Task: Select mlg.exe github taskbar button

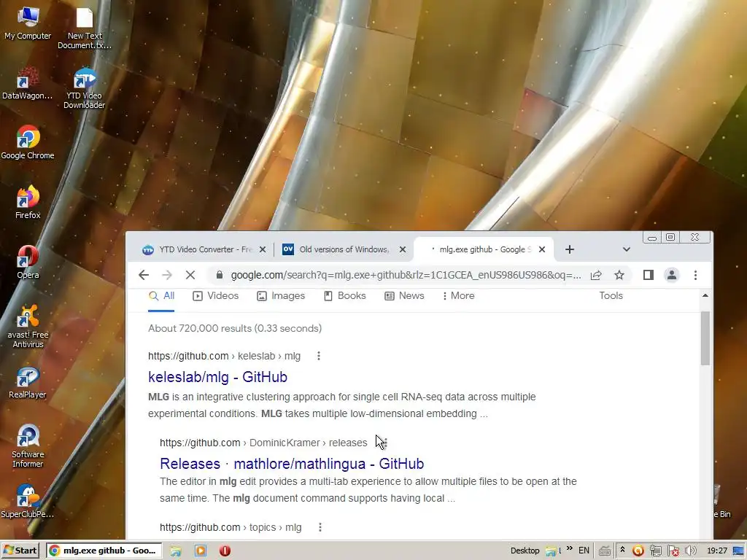Action: point(104,551)
